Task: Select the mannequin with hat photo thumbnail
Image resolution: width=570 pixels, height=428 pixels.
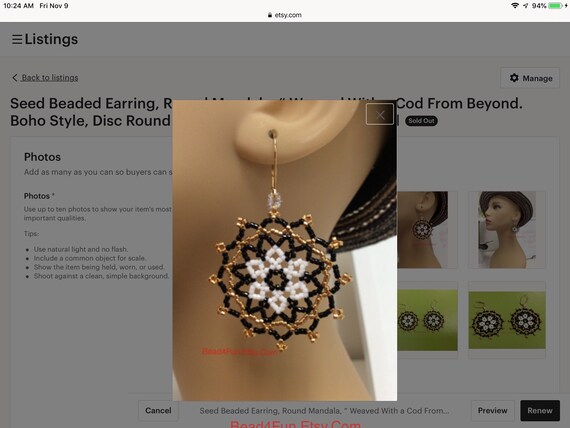Action: (x=507, y=230)
